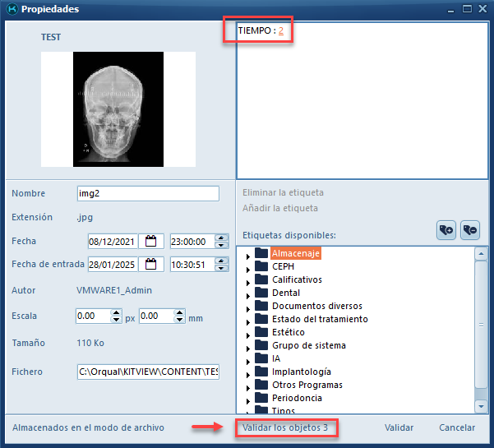Screen dimensions: 494x448
Task: Increase the Escala mm value
Action: click(179, 312)
